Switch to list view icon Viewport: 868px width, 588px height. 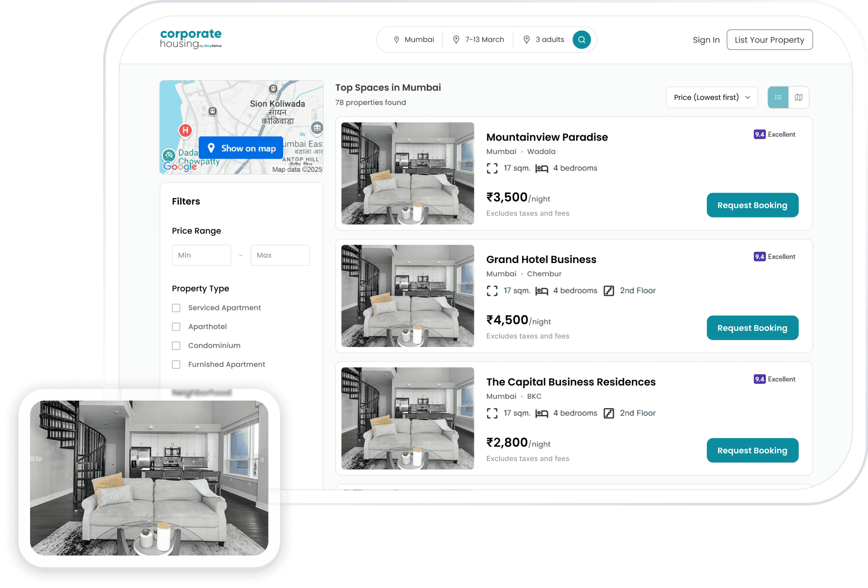tap(778, 98)
